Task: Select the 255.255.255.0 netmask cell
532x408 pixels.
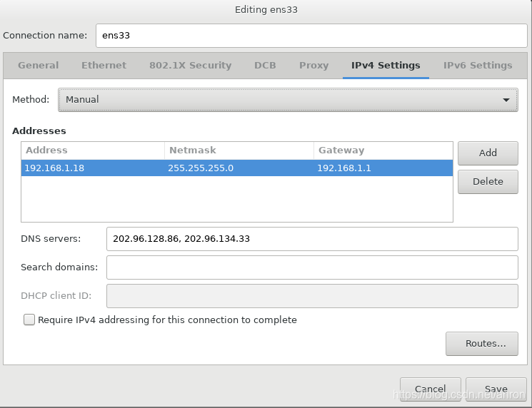Action: click(239, 168)
